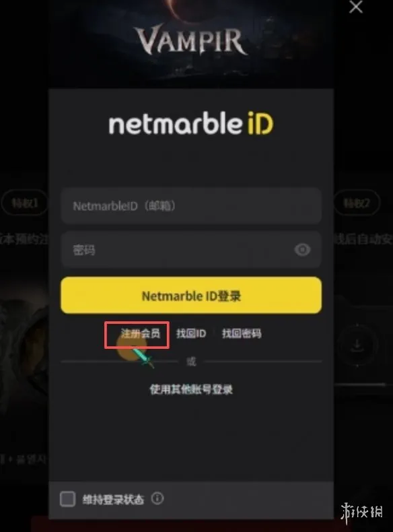
Task: Open info icon beside 维持登录状态
Action: (x=157, y=498)
